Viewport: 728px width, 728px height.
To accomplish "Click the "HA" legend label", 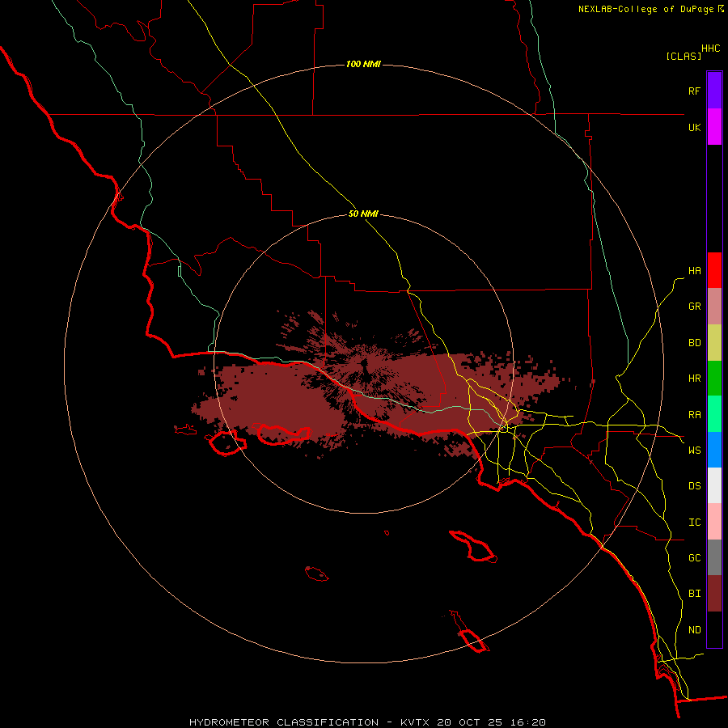I will point(694,271).
